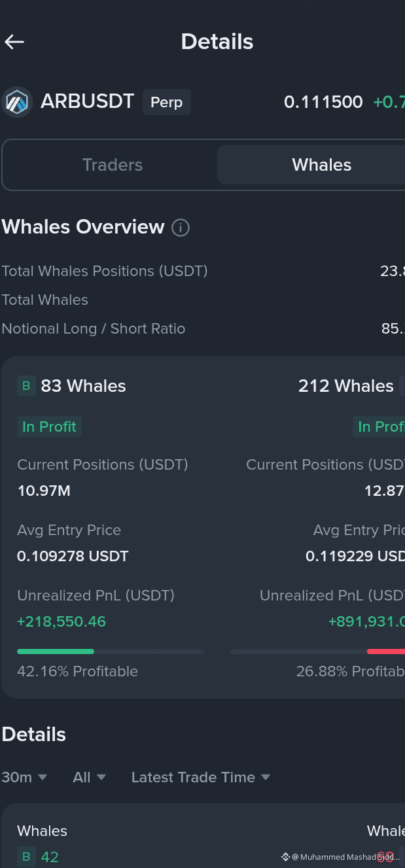The image size is (405, 868).
Task: Click the ARB coin logo icon
Action: coord(17,102)
